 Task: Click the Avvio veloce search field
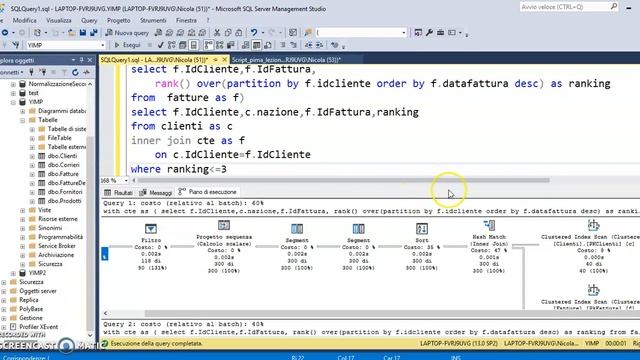click(569, 7)
